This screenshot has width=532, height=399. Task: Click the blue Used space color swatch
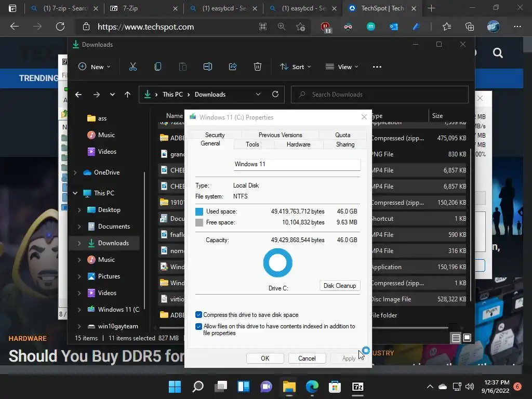pos(199,212)
